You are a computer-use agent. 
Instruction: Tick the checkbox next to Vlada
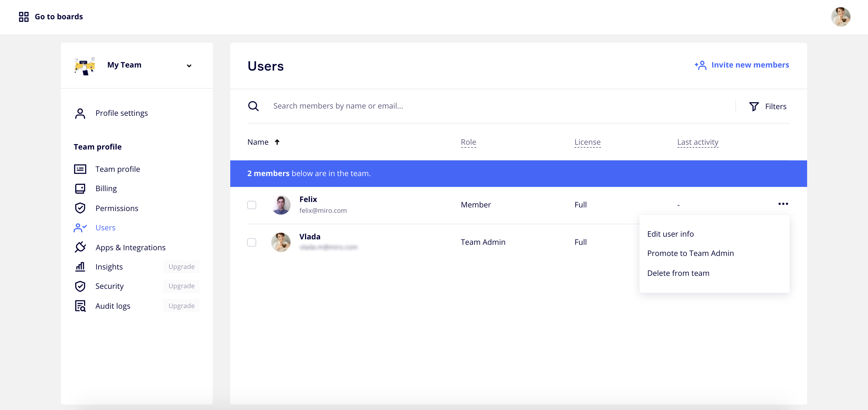tap(251, 242)
